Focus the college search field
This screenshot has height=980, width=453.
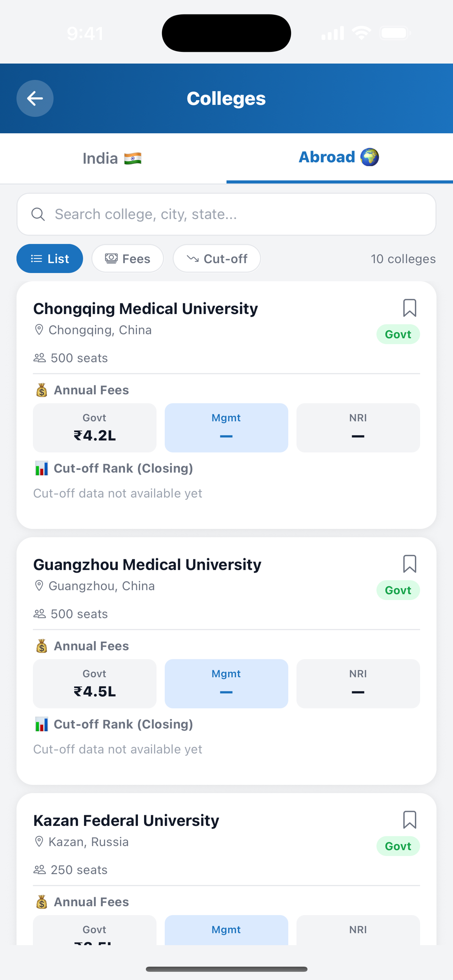coord(226,214)
